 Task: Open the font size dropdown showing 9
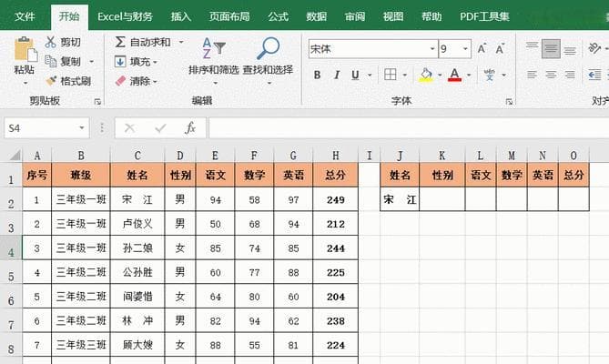[x=465, y=49]
